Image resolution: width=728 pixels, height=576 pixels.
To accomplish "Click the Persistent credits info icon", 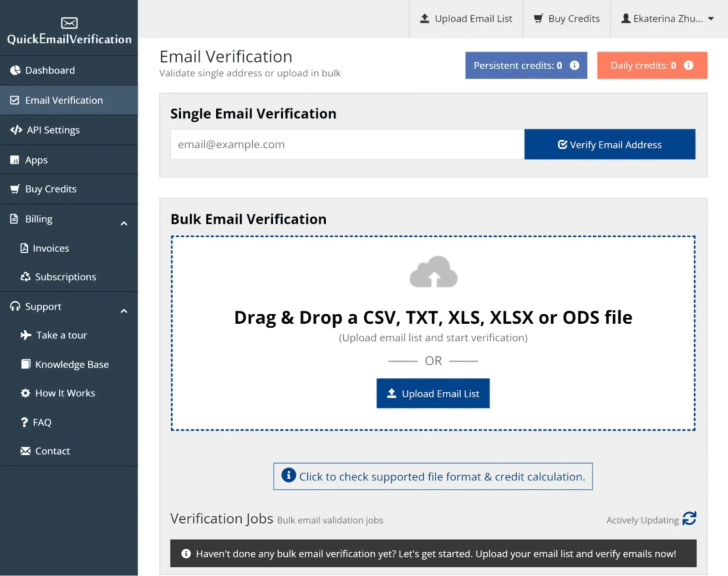I will point(575,66).
